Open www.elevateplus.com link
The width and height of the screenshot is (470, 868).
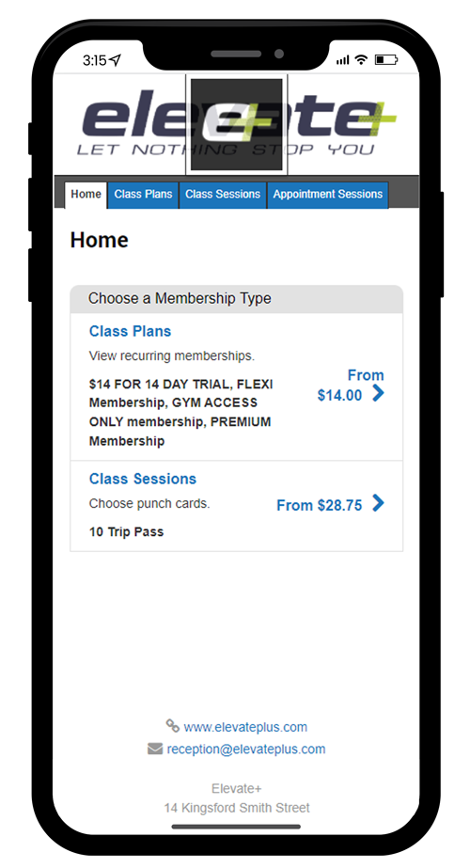[245, 727]
